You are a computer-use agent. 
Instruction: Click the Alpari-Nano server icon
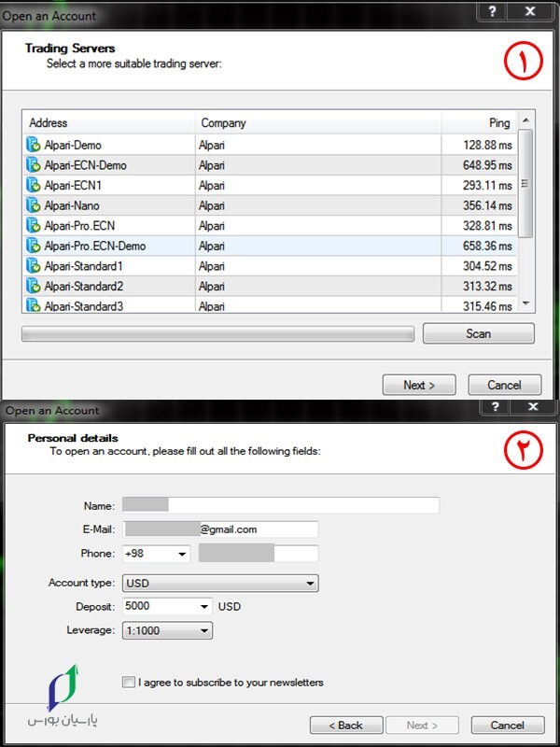pyautogui.click(x=34, y=205)
